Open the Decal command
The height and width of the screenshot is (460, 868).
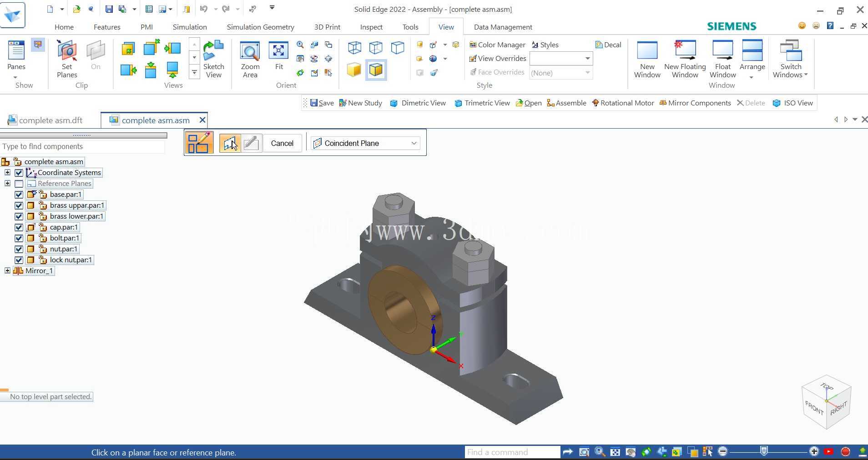[x=608, y=45]
